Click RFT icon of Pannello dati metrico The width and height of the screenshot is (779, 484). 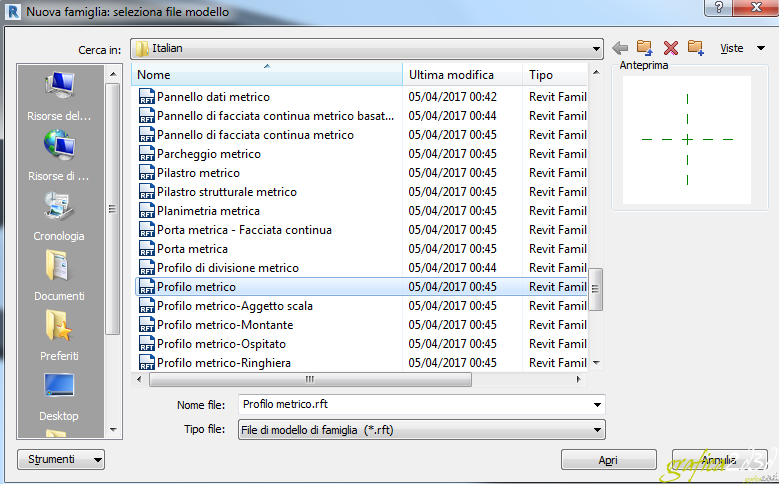(x=147, y=96)
